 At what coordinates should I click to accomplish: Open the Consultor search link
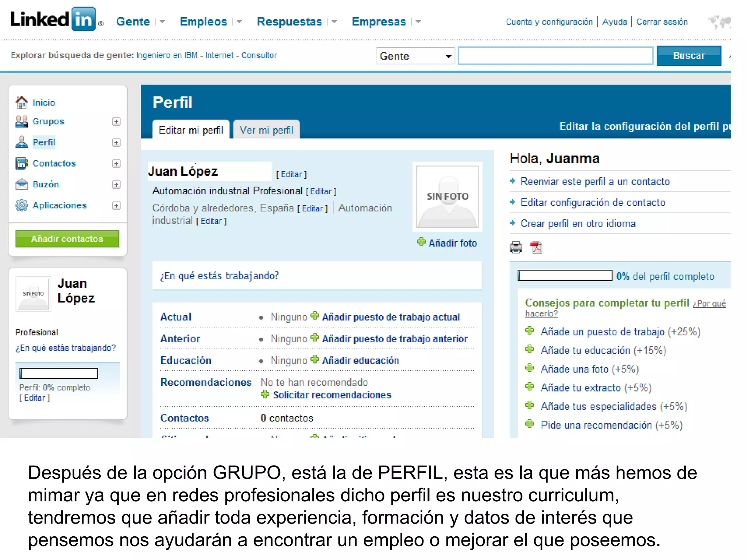[x=259, y=55]
